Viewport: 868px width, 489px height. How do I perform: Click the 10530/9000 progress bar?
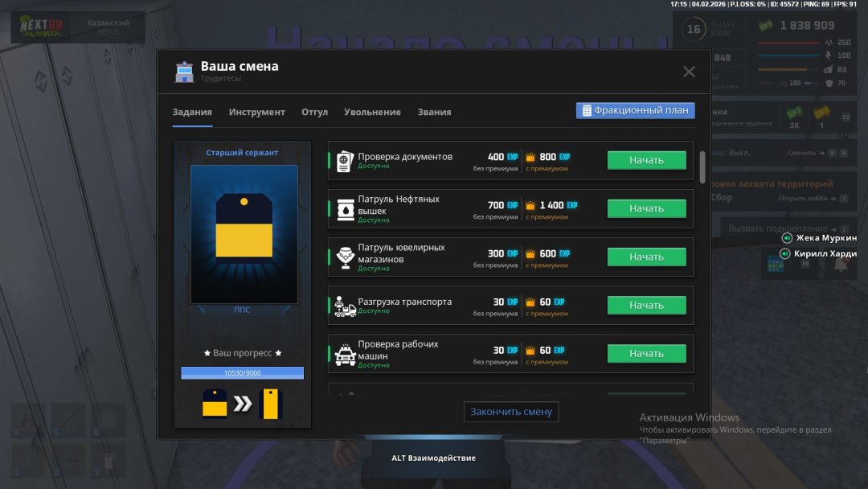coord(242,373)
